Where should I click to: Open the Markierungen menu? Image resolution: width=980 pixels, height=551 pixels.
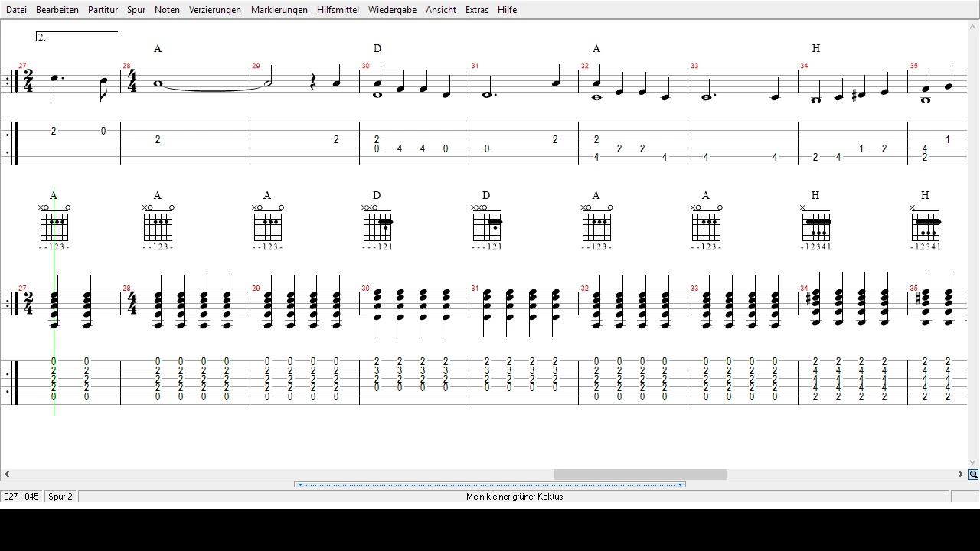pyautogui.click(x=279, y=10)
